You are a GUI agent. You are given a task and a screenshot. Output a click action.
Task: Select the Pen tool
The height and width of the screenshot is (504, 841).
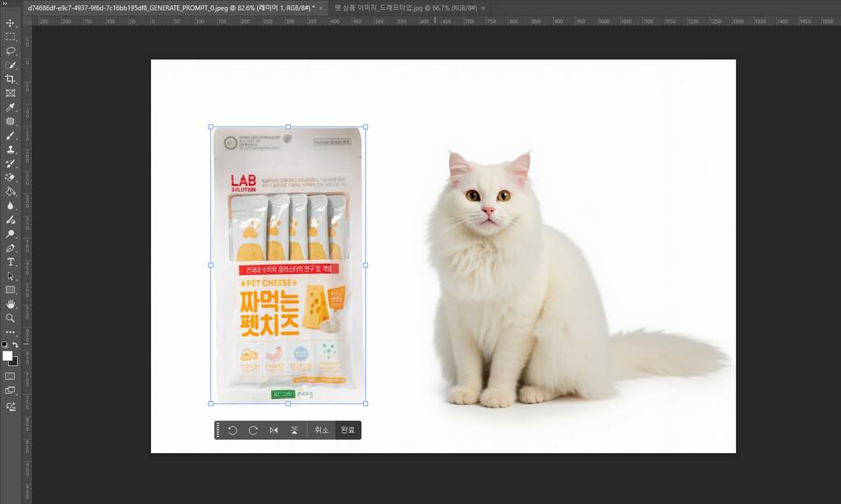[10, 248]
